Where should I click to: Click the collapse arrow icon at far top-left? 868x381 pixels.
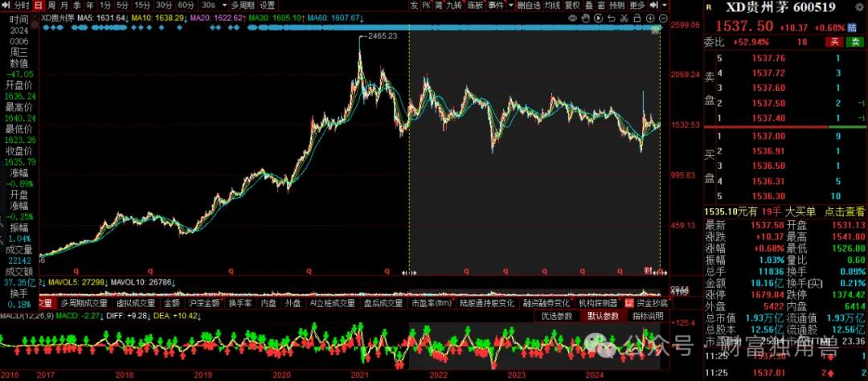(6, 6)
